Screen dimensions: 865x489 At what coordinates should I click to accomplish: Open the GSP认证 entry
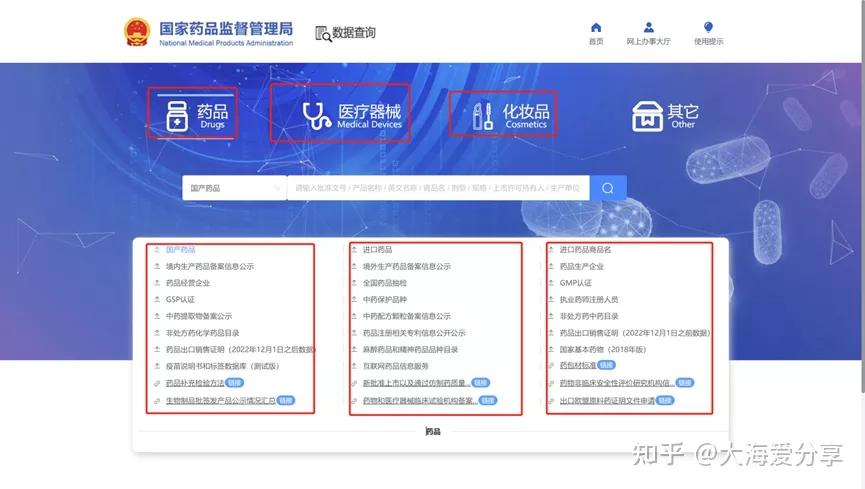pos(180,300)
